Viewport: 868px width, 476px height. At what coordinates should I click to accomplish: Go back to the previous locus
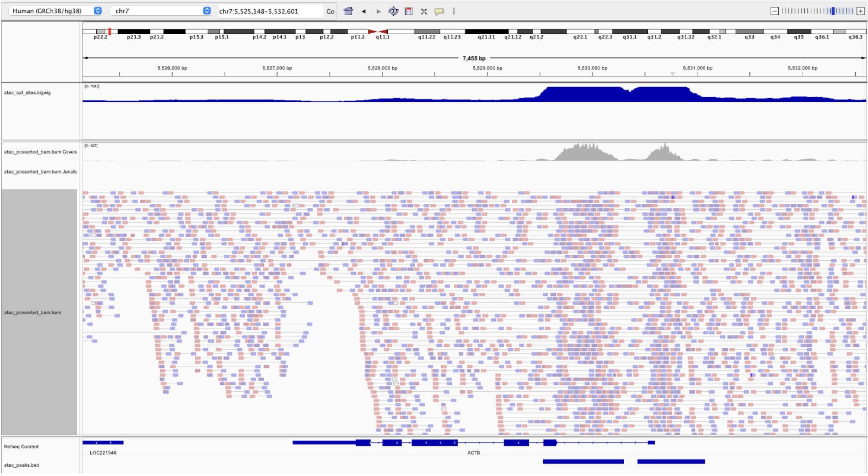point(364,11)
